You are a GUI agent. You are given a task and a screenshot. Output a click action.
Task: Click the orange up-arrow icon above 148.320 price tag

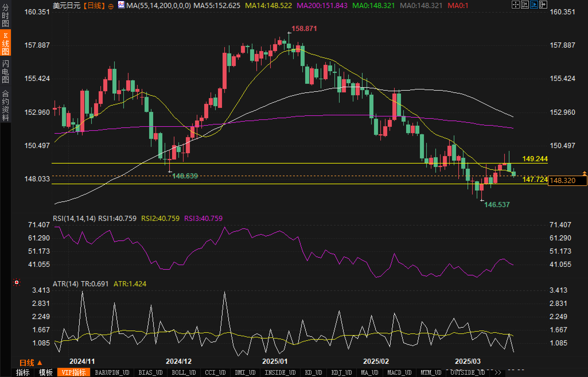tap(584, 173)
